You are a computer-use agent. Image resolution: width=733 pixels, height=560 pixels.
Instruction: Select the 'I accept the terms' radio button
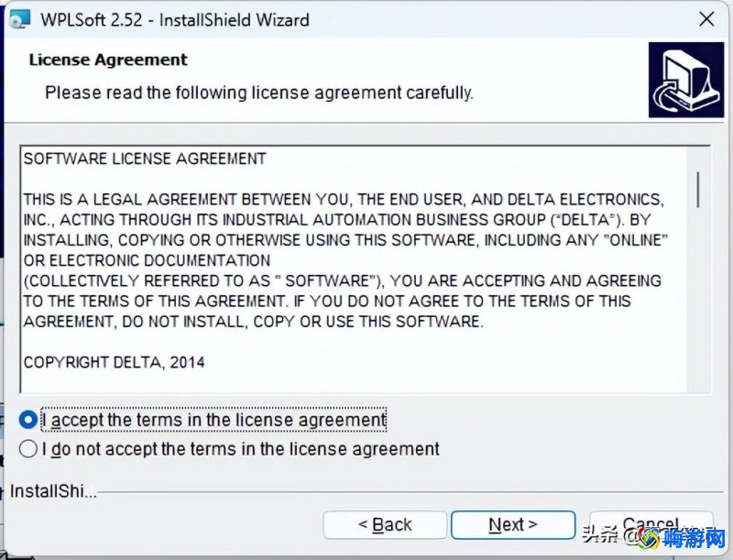[x=28, y=419]
